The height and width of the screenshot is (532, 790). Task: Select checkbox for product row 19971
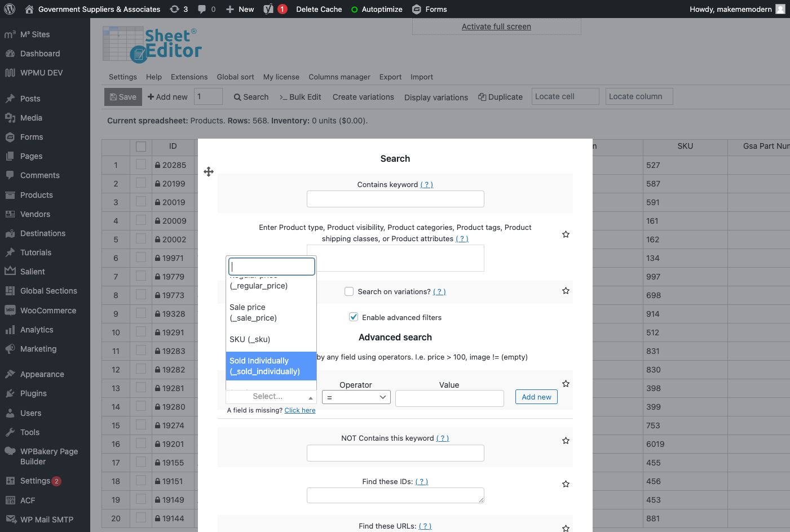click(141, 258)
